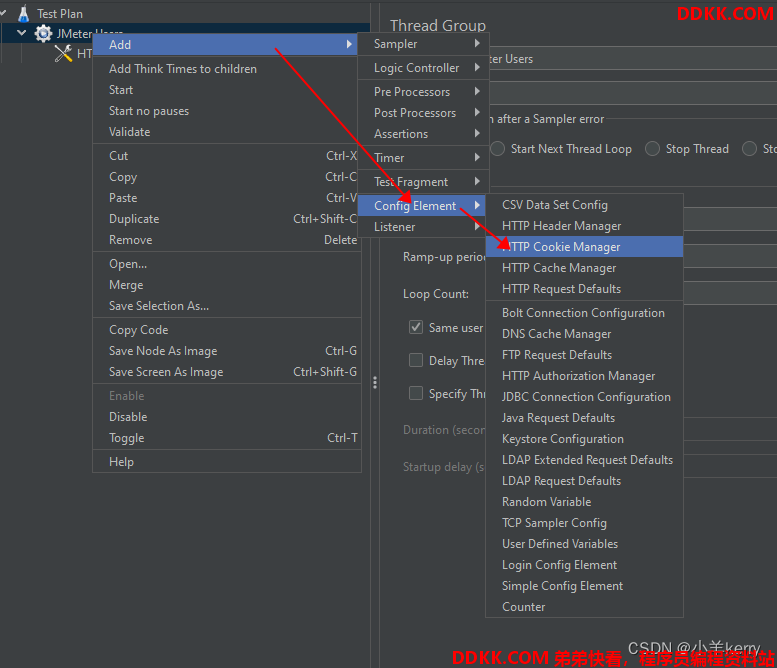The width and height of the screenshot is (777, 668).
Task: Add HTTP Authorization Manager
Action: [584, 376]
